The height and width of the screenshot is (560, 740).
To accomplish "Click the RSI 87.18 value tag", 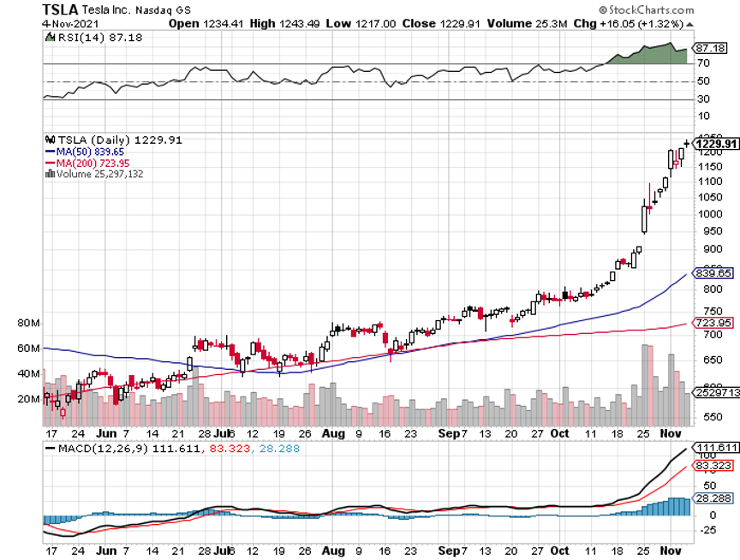I will pyautogui.click(x=709, y=48).
